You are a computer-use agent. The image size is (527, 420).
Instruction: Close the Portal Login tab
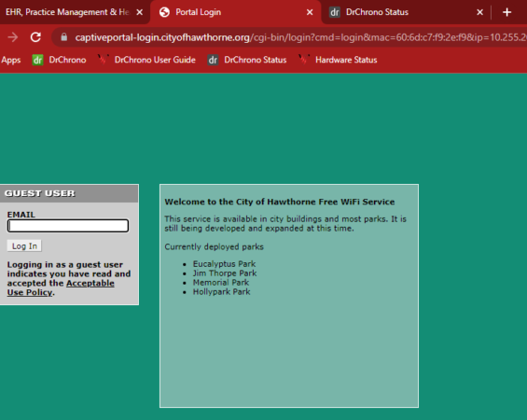point(310,12)
